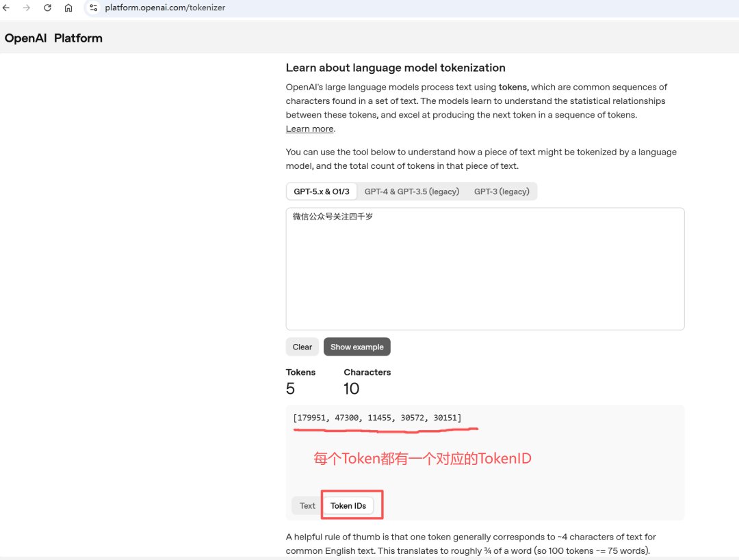Screen dimensions: 739x560
Task: Switch to GPT-3 (legacy) tab
Action: coord(502,191)
